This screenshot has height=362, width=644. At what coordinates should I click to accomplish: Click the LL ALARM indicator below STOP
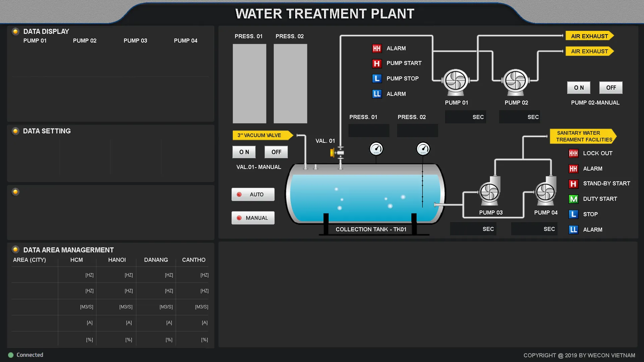(573, 230)
